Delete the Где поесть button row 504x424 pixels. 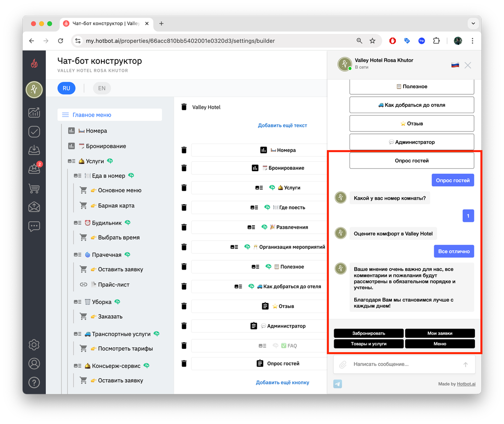coord(184,208)
